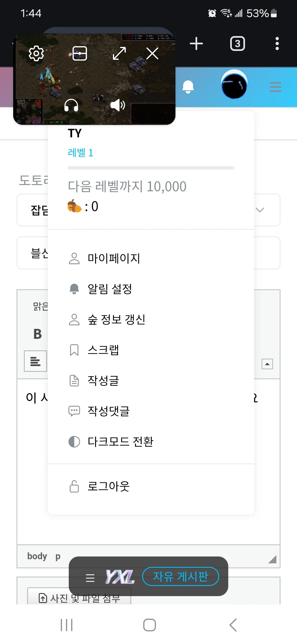Open picture-in-picture settings gear
This screenshot has width=297, height=644.
point(36,53)
